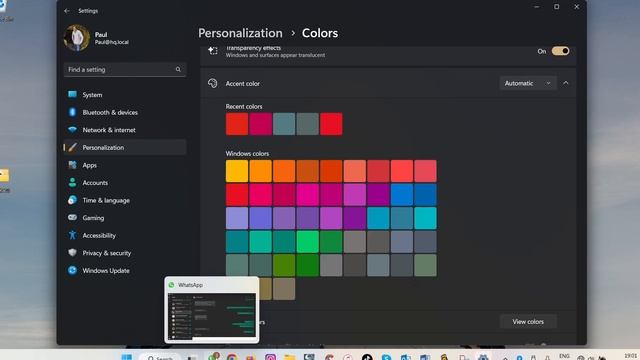
Task: Open Google Chrome from the taskbar
Action: 232,358
